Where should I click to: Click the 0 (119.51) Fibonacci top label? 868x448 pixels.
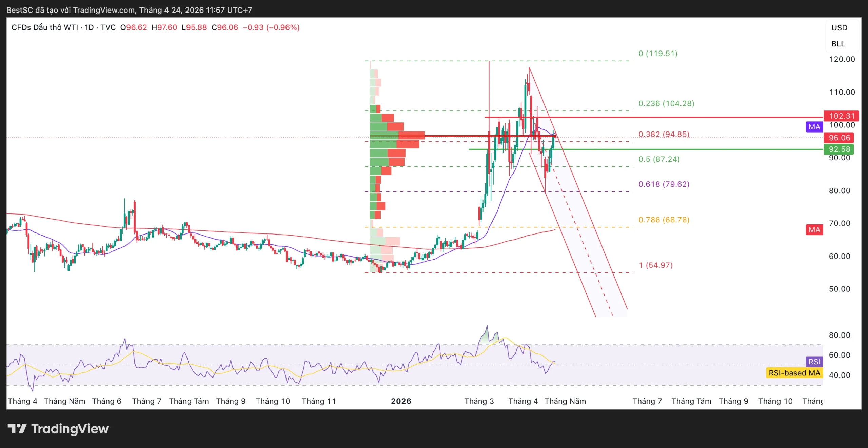point(658,54)
